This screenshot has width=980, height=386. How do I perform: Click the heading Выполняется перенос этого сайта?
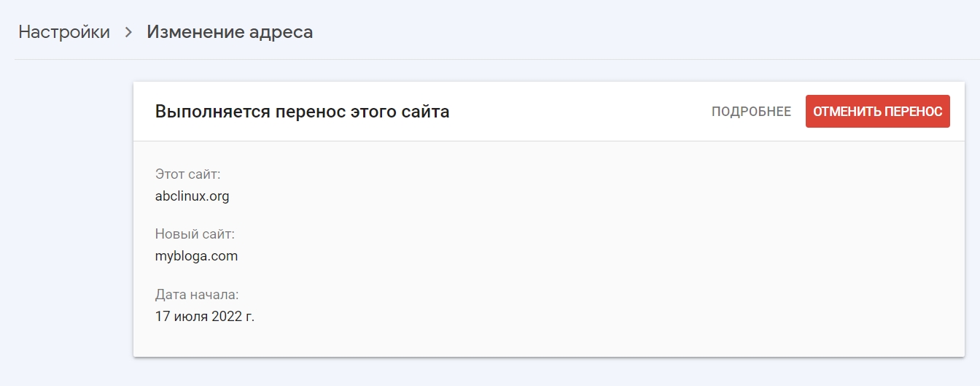point(302,112)
